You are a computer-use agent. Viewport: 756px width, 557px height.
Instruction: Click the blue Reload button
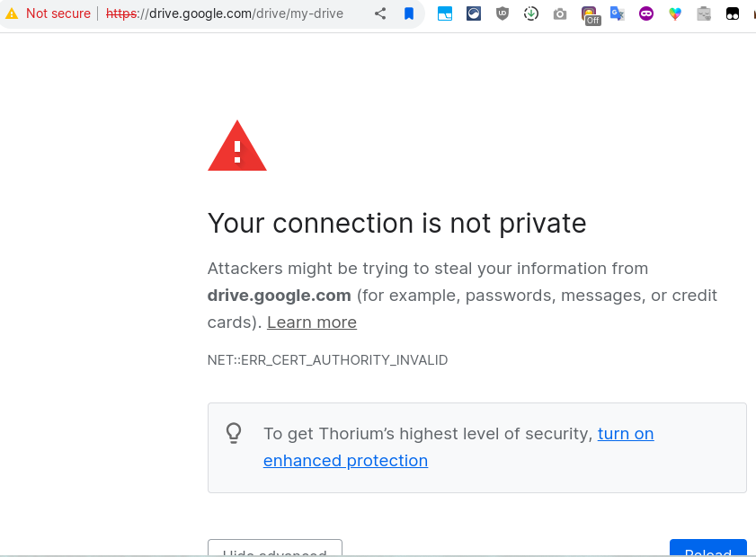coord(707,548)
